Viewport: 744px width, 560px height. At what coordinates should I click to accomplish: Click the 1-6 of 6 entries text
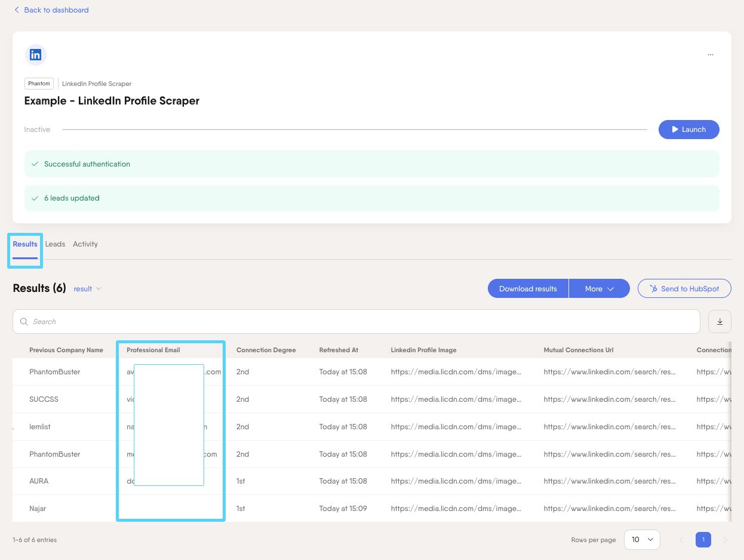[35, 540]
